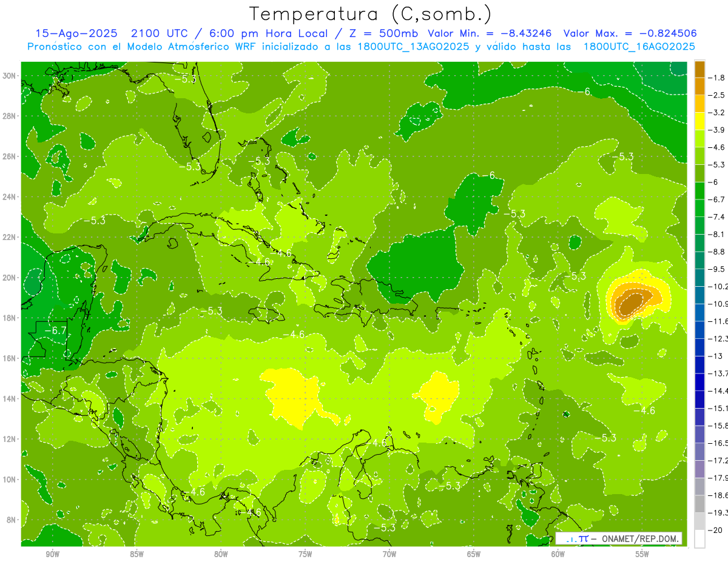Click the '-13' colorbar label
The image size is (728, 562).
(715, 356)
